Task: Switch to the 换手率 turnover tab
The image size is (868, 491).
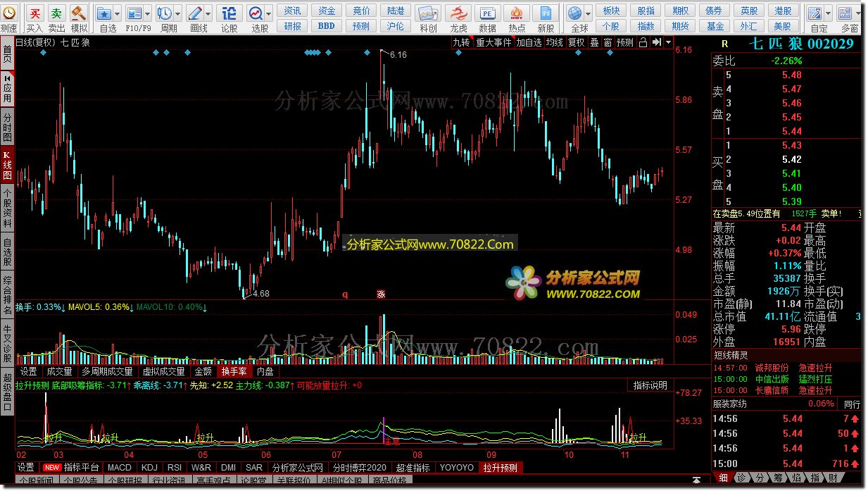Action: (x=234, y=371)
